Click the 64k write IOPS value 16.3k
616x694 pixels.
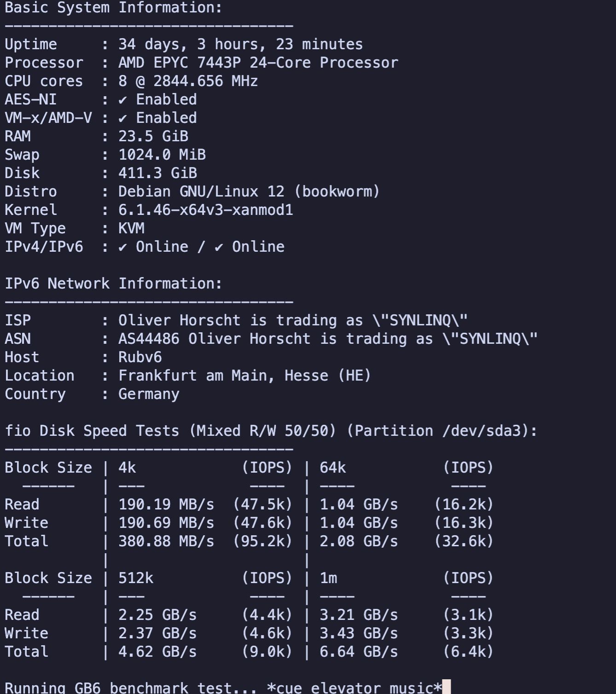pyautogui.click(x=464, y=523)
